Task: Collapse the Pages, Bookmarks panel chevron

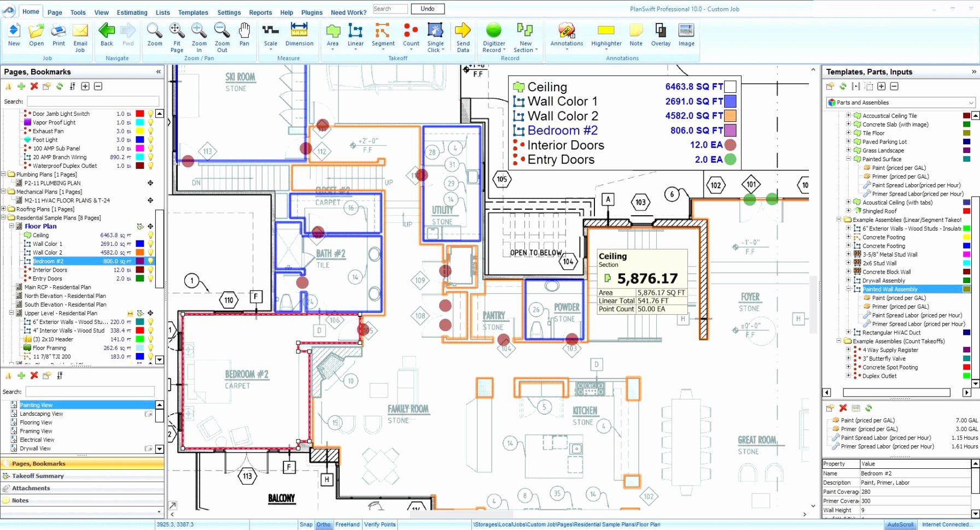Action: [x=159, y=72]
